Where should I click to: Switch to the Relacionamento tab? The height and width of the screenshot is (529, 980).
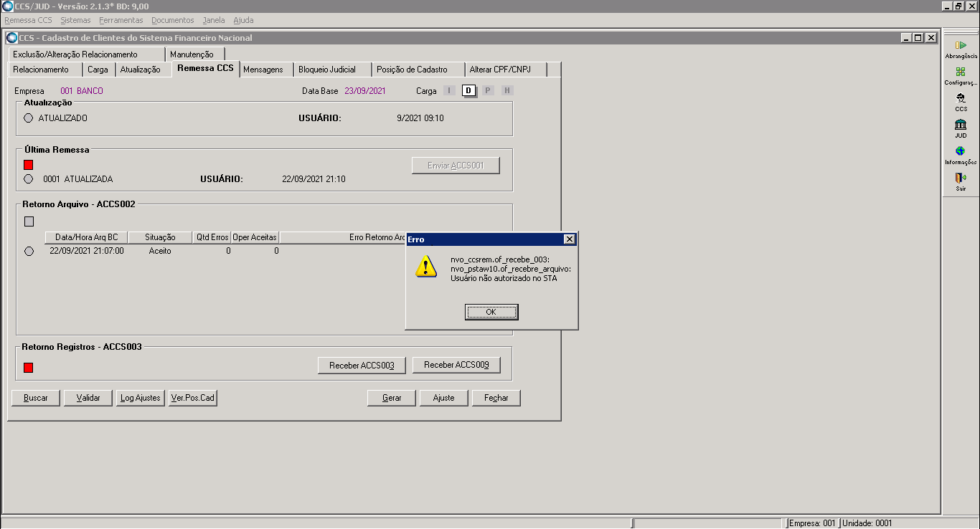[x=44, y=70]
